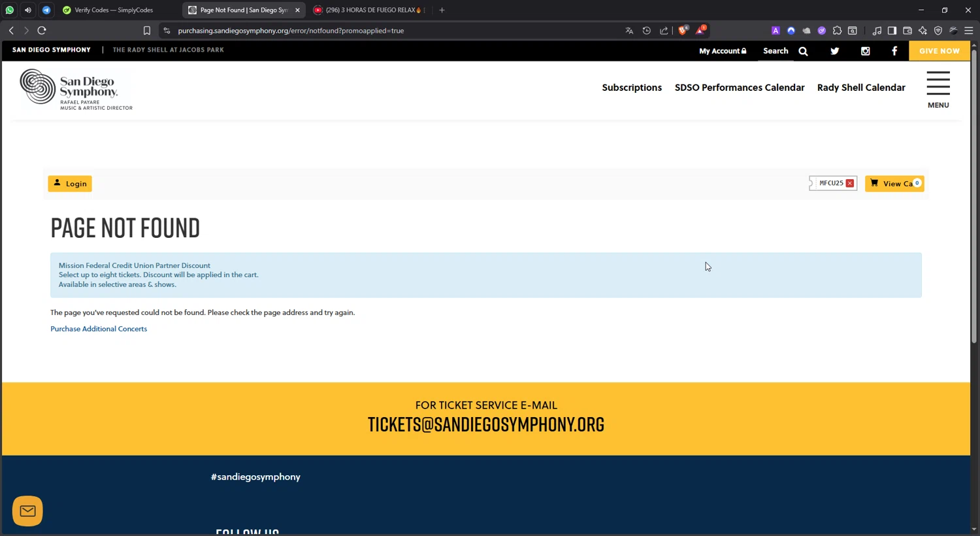Click the #sandiegosymphony hashtag text
The height and width of the screenshot is (536, 980).
[x=255, y=477]
